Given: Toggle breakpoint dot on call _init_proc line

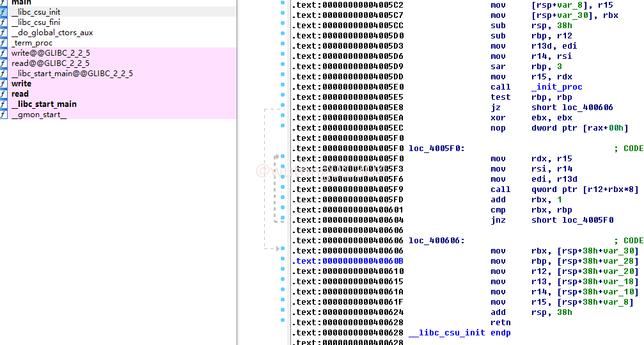Looking at the screenshot, I should click(283, 87).
